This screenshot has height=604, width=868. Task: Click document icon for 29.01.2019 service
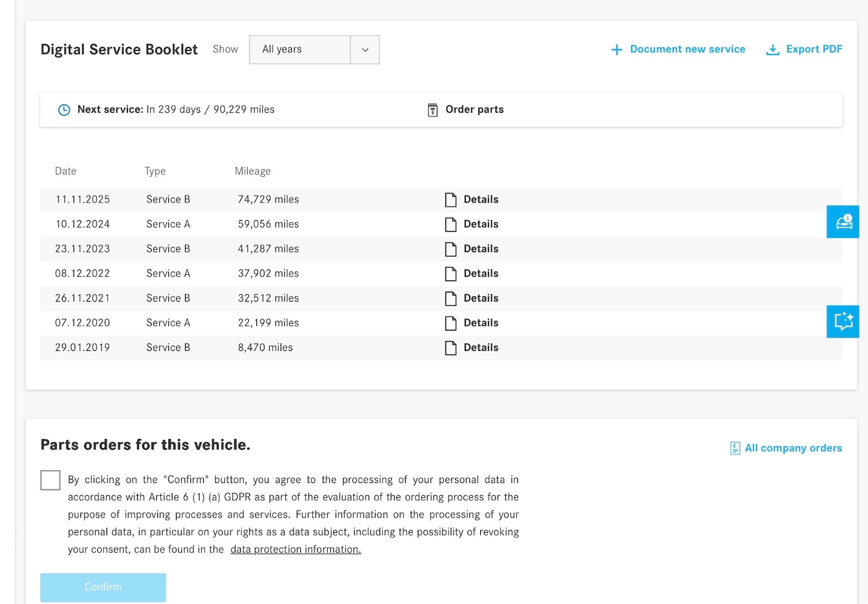(451, 348)
